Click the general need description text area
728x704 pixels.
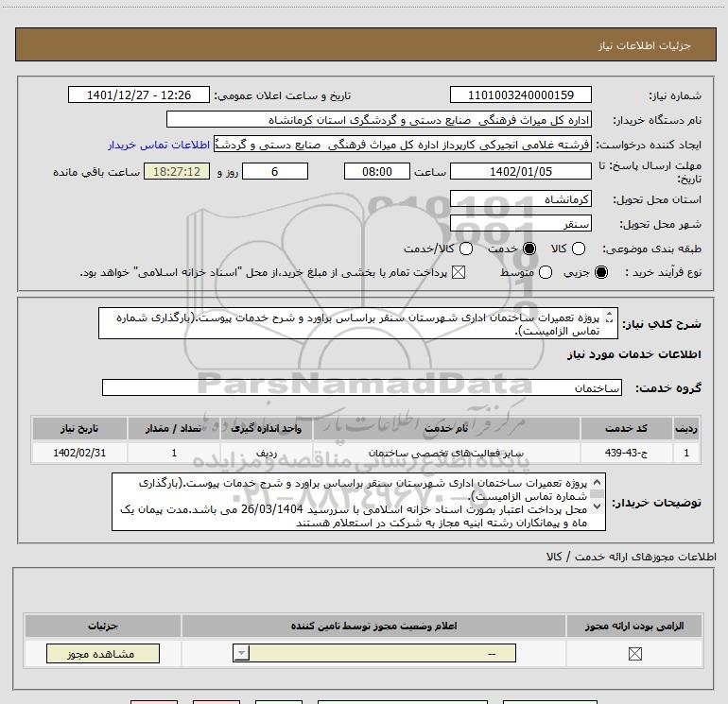click(x=358, y=323)
